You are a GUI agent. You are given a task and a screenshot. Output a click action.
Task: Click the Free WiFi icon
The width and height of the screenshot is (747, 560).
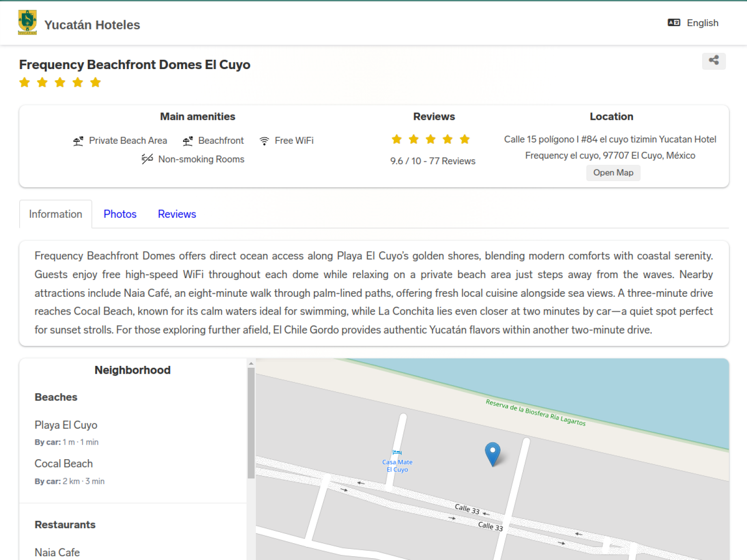(x=264, y=141)
